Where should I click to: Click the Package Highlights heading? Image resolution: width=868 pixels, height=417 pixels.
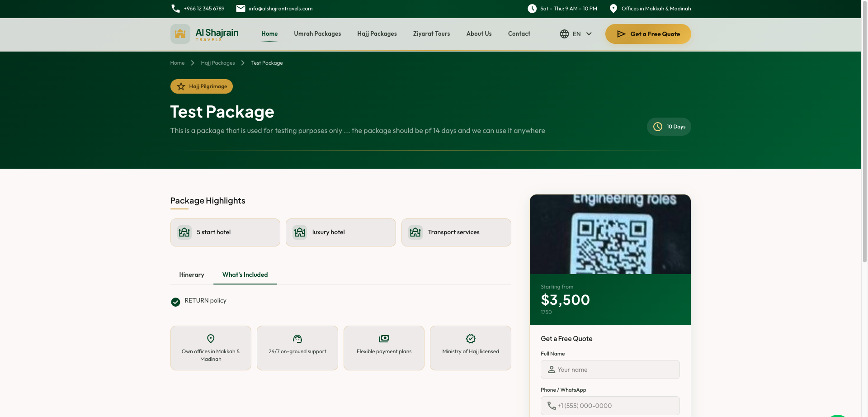(x=208, y=201)
